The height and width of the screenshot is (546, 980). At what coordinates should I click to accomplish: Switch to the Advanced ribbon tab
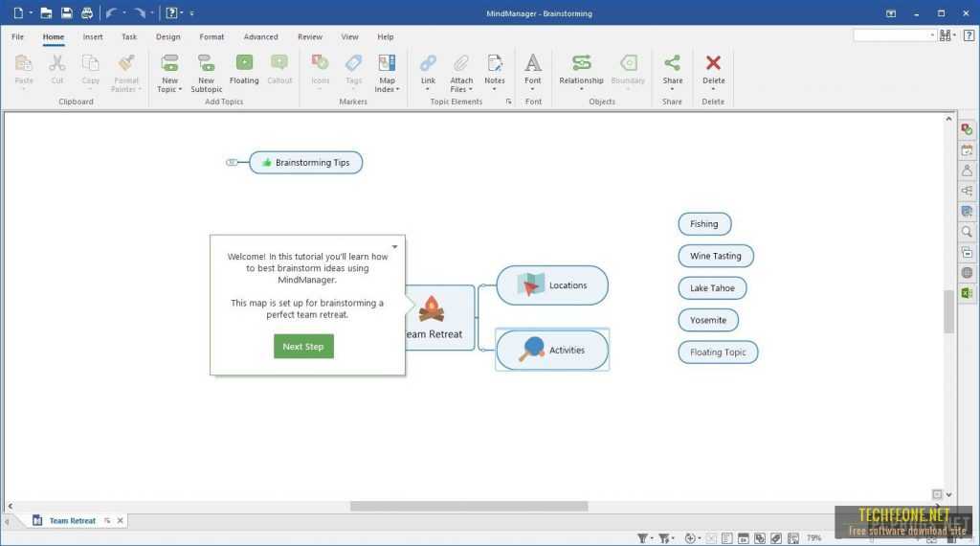(x=260, y=37)
